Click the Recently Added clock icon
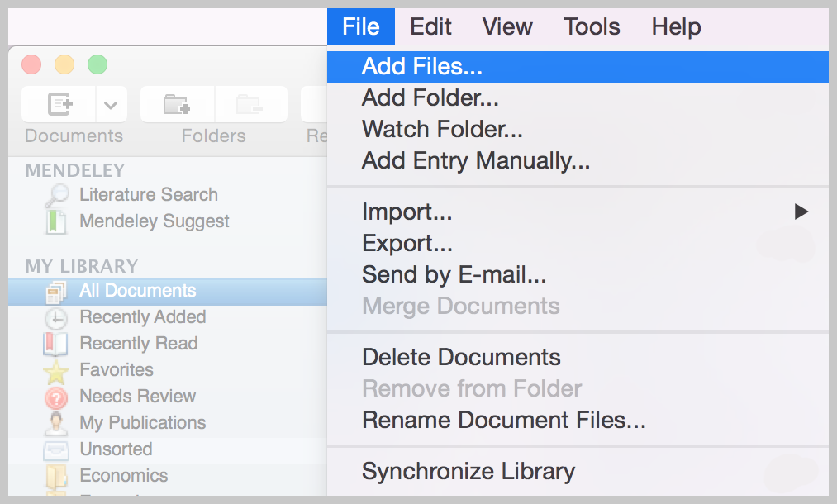Screen dimensions: 837x504 56,317
